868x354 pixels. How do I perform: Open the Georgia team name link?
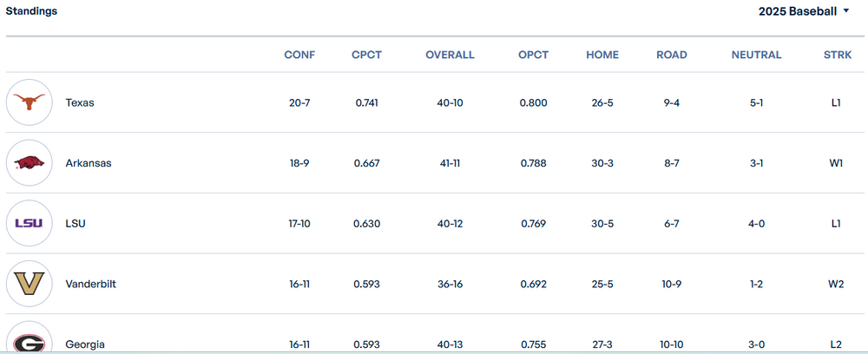pos(85,344)
